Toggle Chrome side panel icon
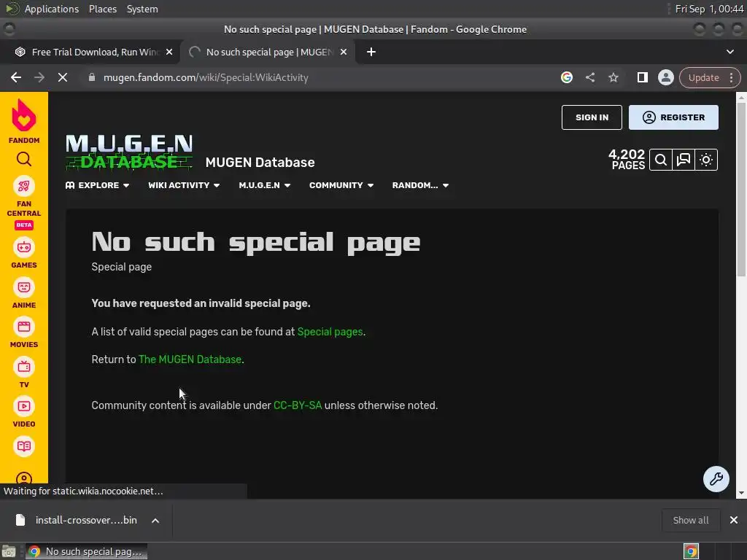The width and height of the screenshot is (747, 560). [x=642, y=77]
